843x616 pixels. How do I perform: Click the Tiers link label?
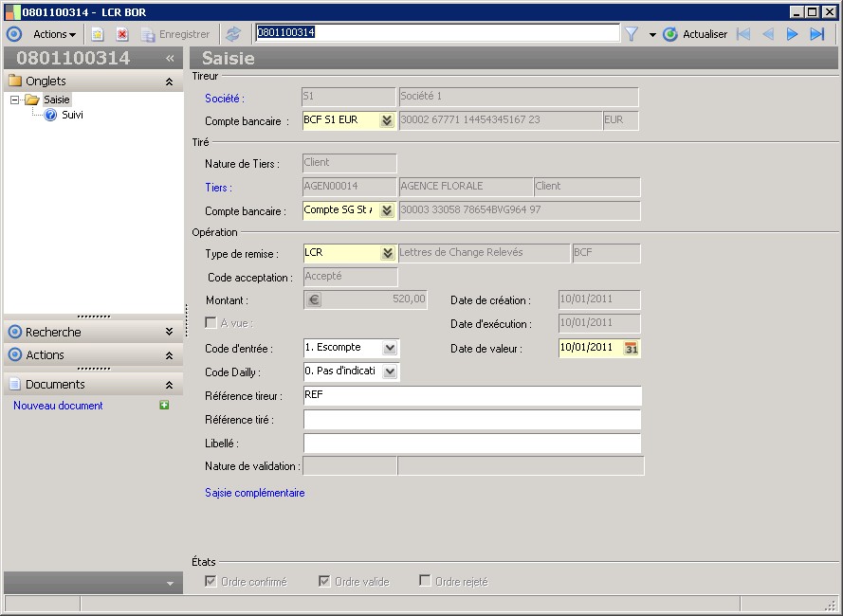218,188
